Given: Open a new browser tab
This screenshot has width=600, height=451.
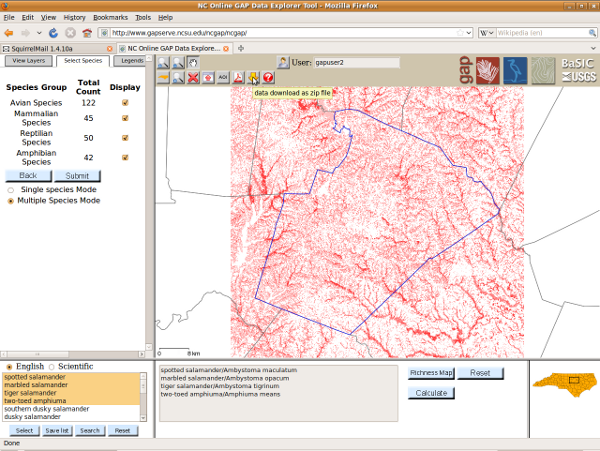Looking at the screenshot, I should tap(241, 48).
